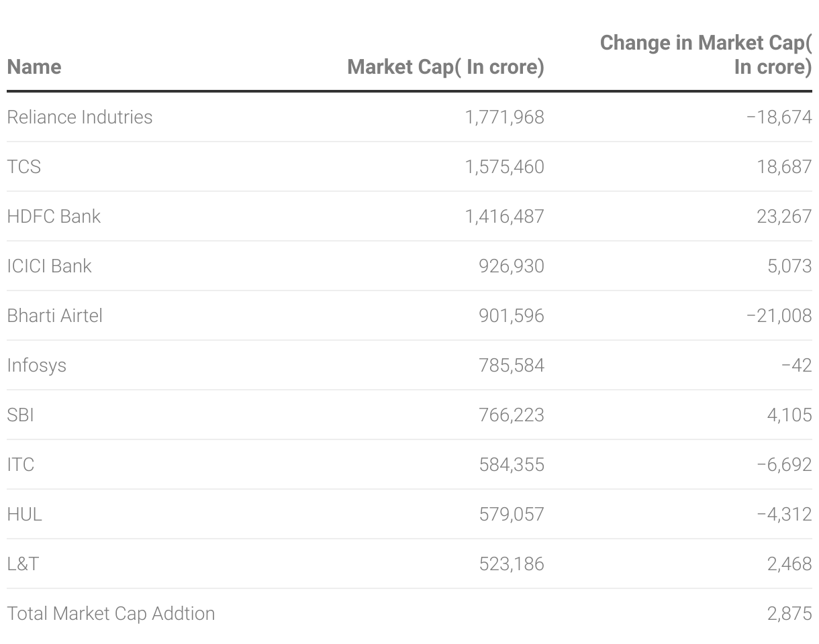Select the 2,875 total addition value

coord(789,614)
